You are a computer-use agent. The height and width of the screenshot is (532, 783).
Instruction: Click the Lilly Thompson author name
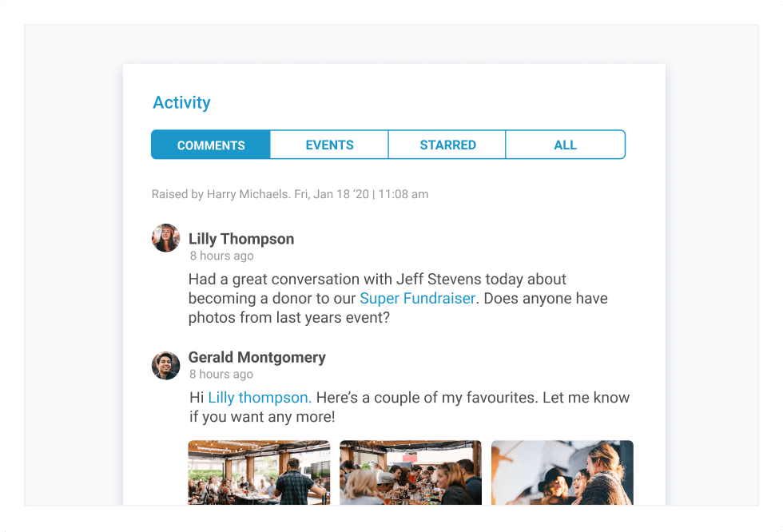click(241, 239)
